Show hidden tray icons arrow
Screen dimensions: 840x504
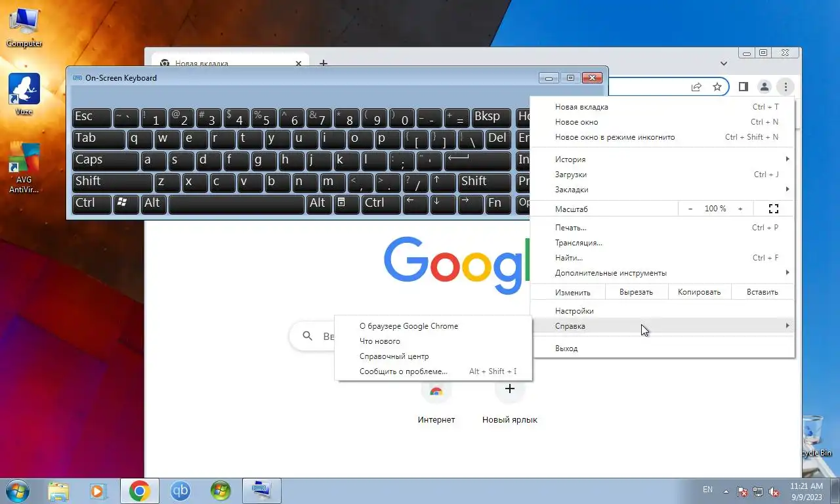click(x=726, y=491)
